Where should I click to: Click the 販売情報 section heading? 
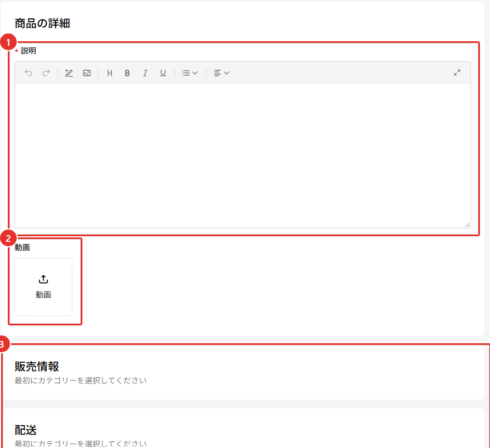[37, 367]
